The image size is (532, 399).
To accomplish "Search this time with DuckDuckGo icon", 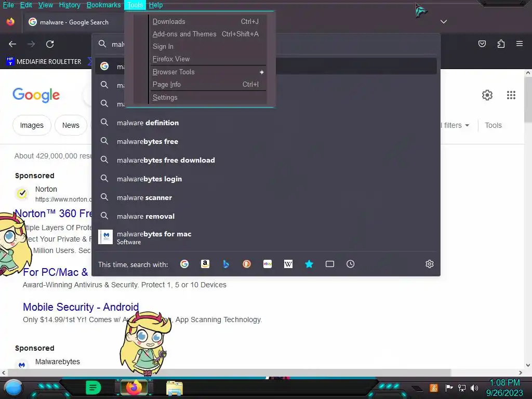I will click(247, 264).
